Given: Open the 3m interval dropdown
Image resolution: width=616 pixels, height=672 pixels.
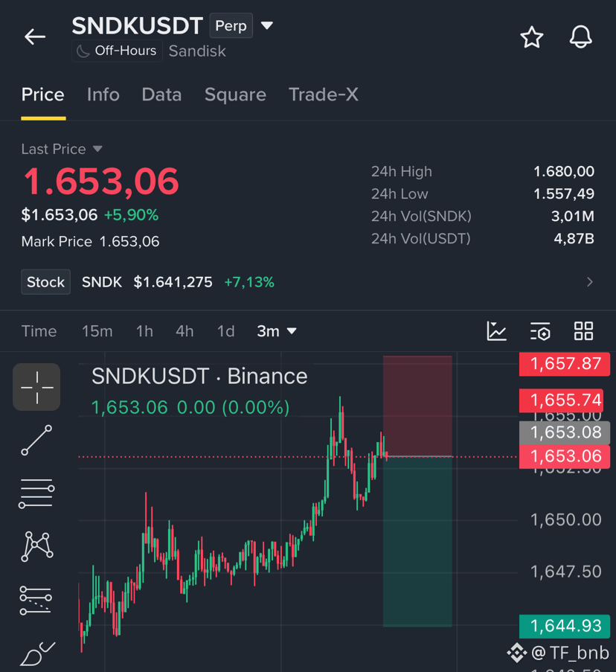Looking at the screenshot, I should tap(276, 331).
